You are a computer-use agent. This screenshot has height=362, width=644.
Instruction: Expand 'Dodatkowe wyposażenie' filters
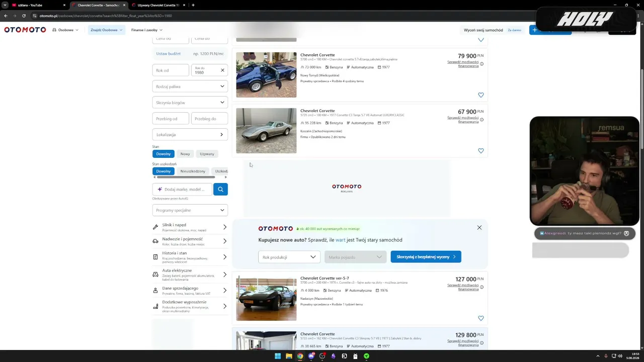click(x=190, y=306)
